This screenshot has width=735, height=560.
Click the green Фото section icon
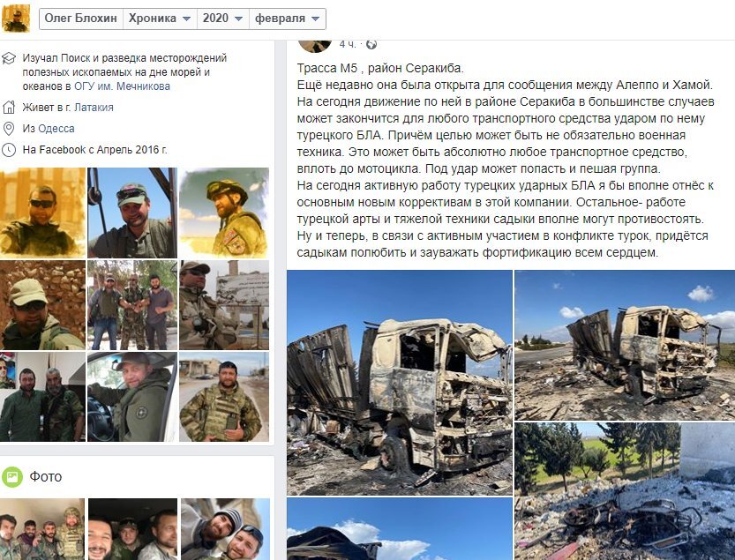click(12, 477)
